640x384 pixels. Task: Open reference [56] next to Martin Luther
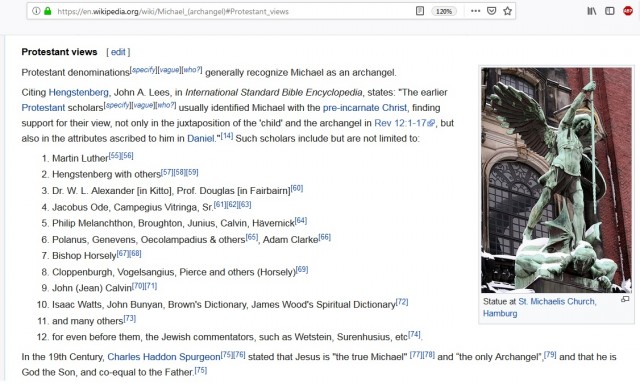coord(127,155)
